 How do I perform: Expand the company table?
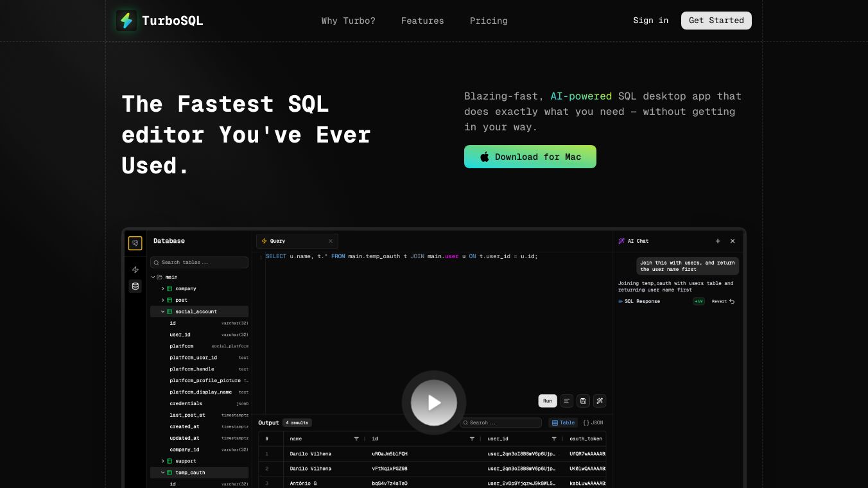coord(163,289)
